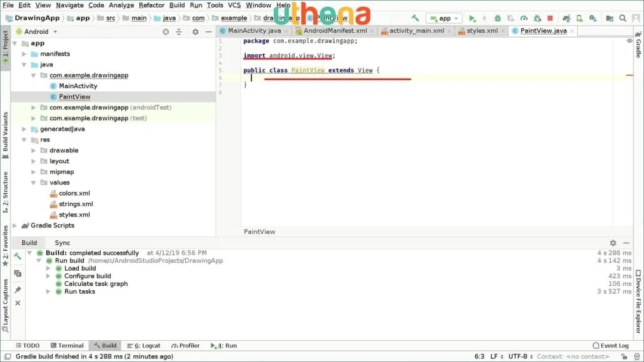Screen dimensions: 644x362
Task: Toggle the Gradle side panel
Action: pos(638,44)
